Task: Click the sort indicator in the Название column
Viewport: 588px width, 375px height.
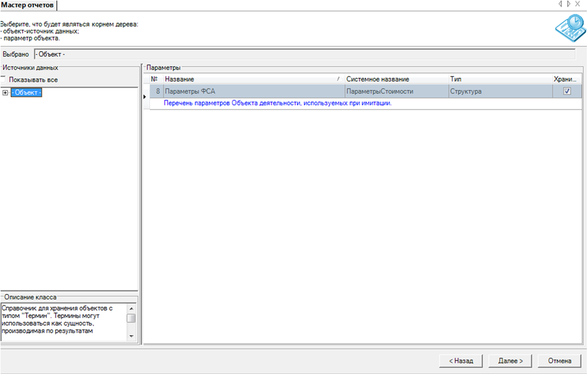Action: point(338,79)
